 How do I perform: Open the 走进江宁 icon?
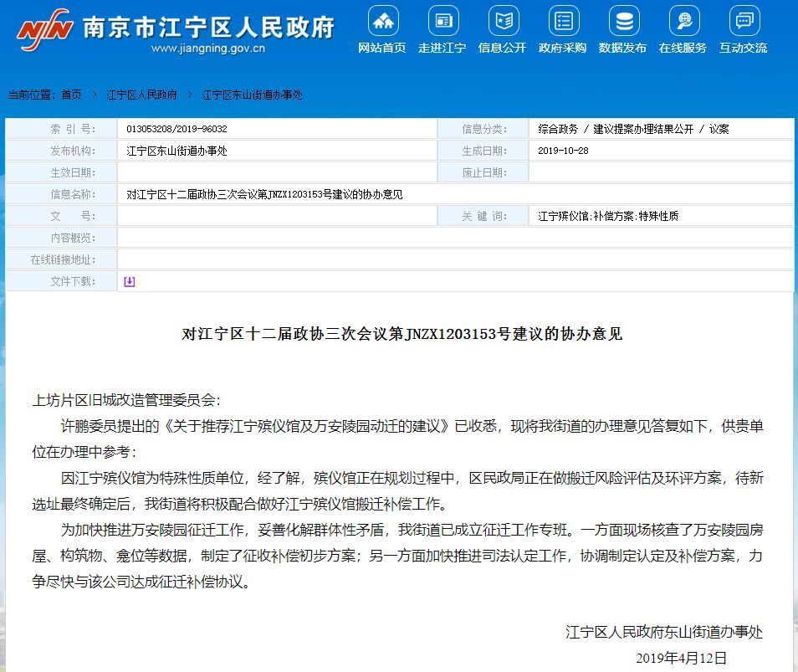(x=443, y=21)
